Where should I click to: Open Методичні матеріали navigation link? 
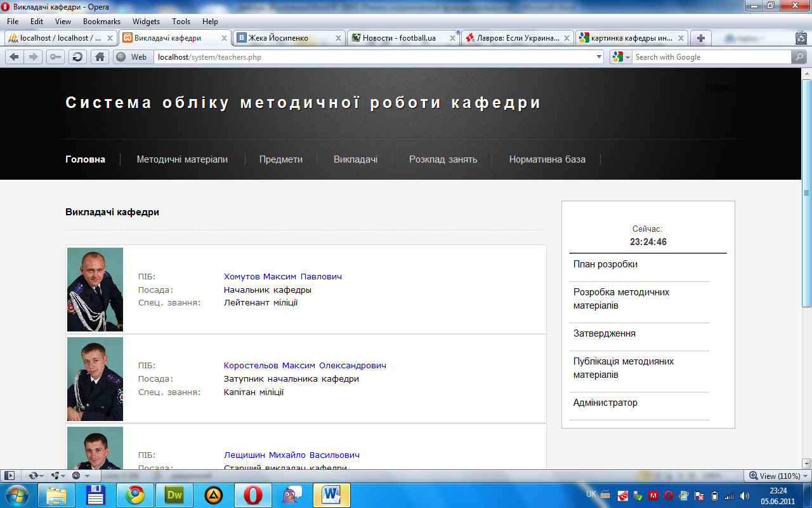pos(182,159)
